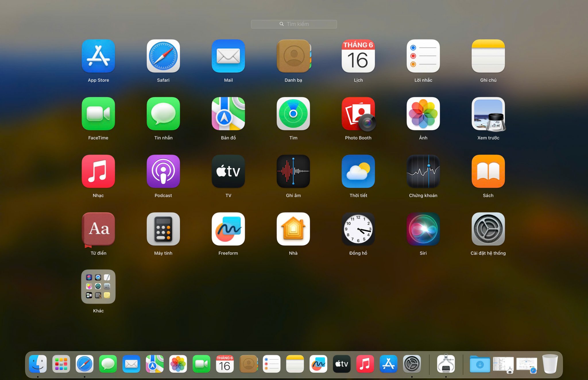588x380 pixels.
Task: Open the Nhà home app
Action: (x=293, y=229)
